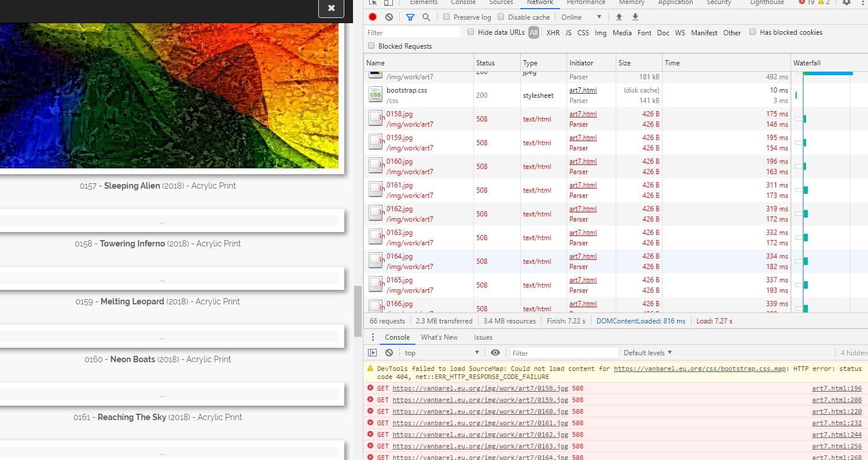Switch to the Performance tab
Viewport: 868px width, 460px height.
coord(586,3)
